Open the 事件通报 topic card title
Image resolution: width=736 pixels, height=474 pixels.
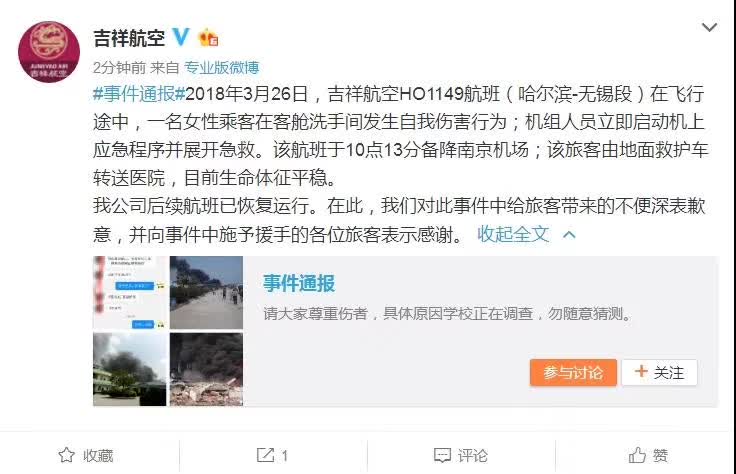pos(299,283)
